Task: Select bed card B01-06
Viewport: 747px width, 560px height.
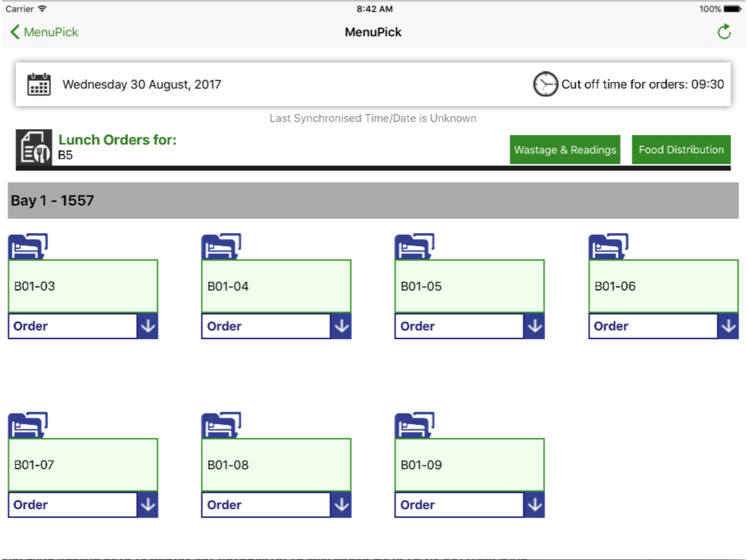Action: (663, 286)
